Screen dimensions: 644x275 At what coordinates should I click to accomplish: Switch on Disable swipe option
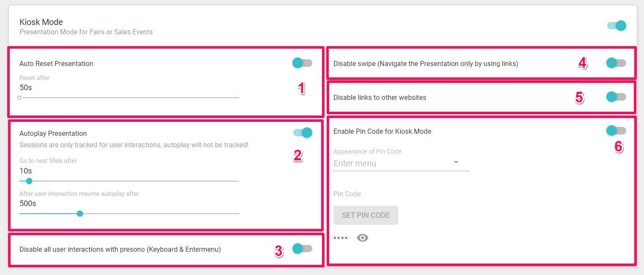(x=616, y=63)
